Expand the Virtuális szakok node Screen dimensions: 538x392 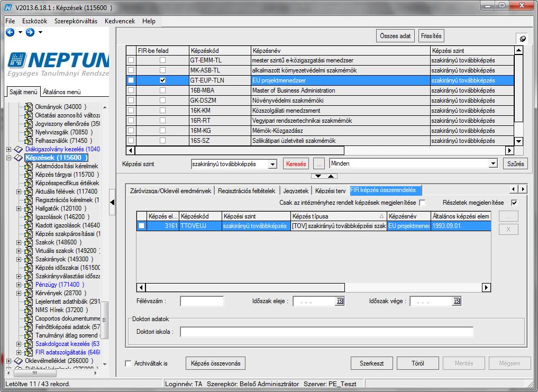(19, 251)
